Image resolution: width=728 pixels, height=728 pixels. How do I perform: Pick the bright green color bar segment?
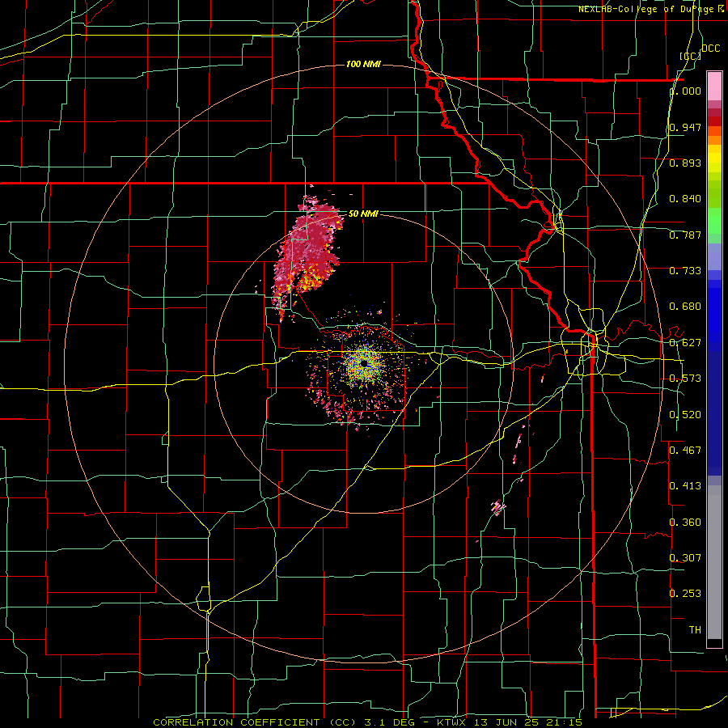(x=714, y=221)
